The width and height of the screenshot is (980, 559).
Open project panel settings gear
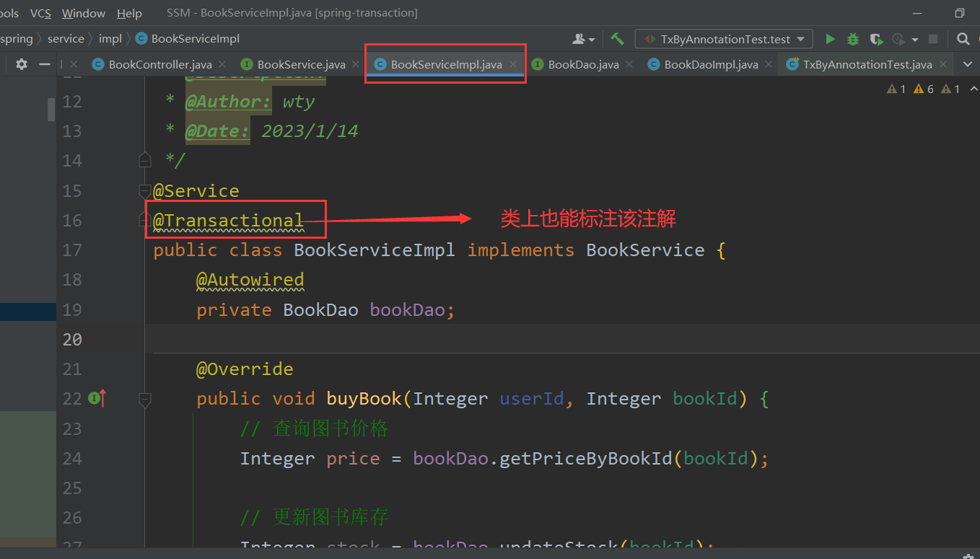(22, 64)
